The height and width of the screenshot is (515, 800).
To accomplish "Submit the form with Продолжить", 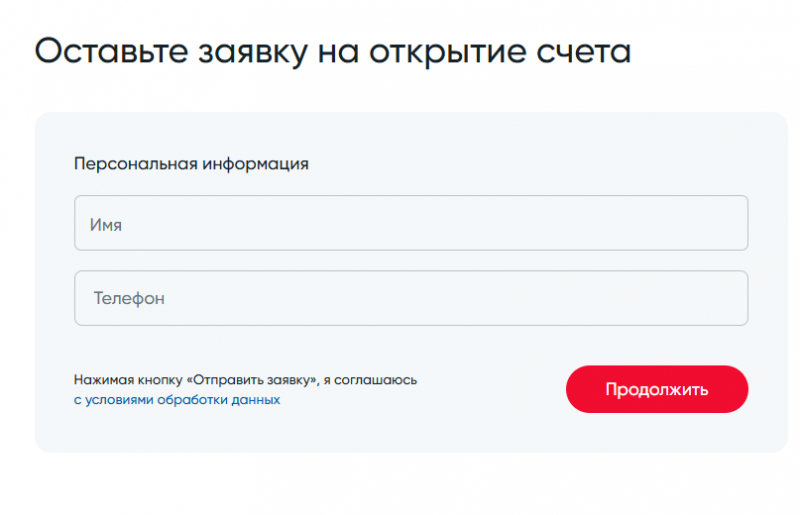I will (x=656, y=389).
